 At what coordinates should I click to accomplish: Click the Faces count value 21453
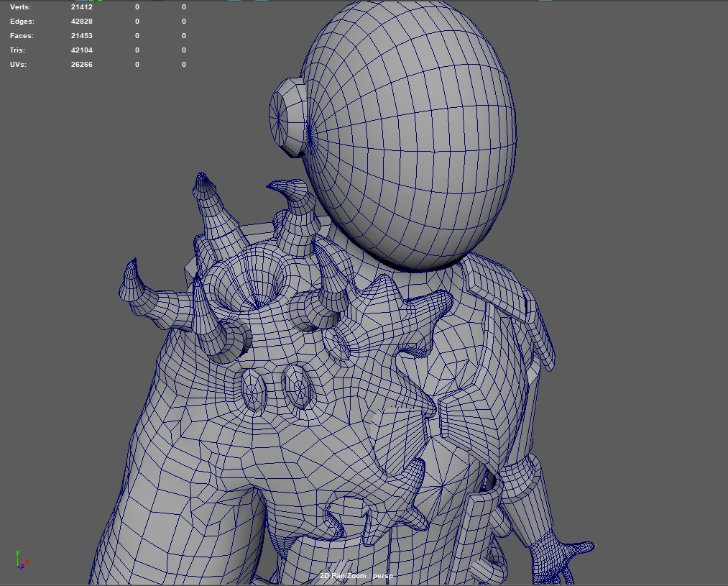click(x=81, y=35)
